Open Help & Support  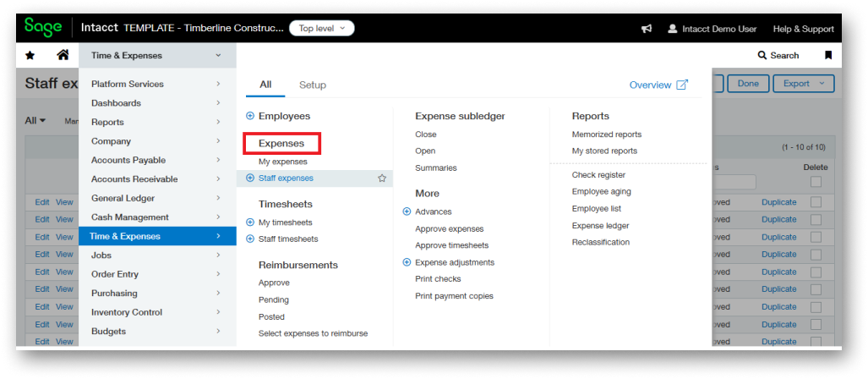tap(803, 29)
